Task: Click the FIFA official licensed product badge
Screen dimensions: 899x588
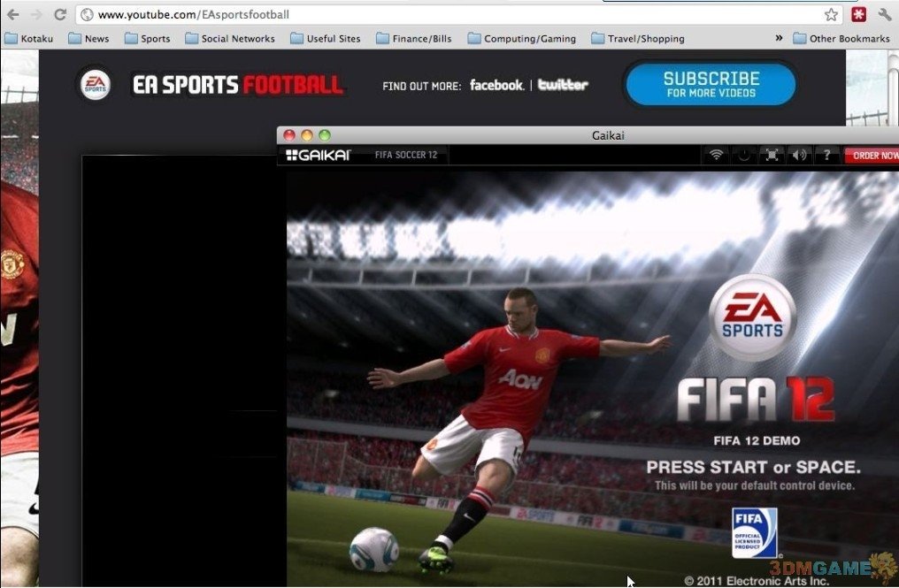Action: click(755, 532)
